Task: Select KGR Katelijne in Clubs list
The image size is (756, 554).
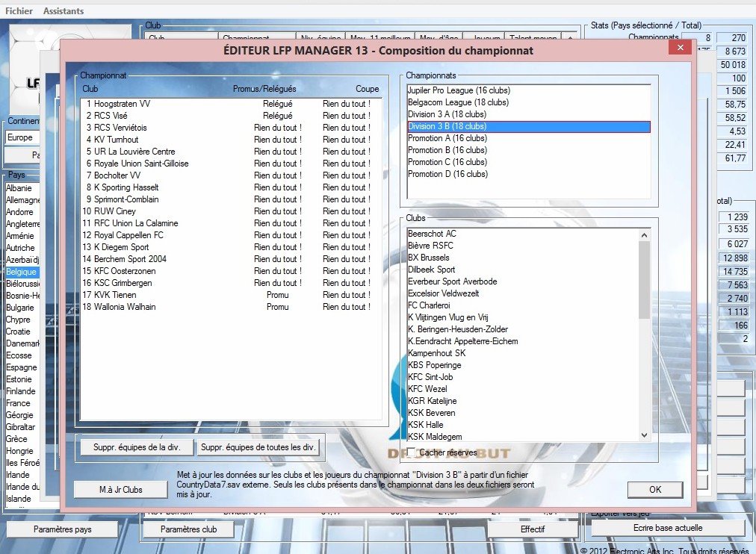Action: coord(523,401)
